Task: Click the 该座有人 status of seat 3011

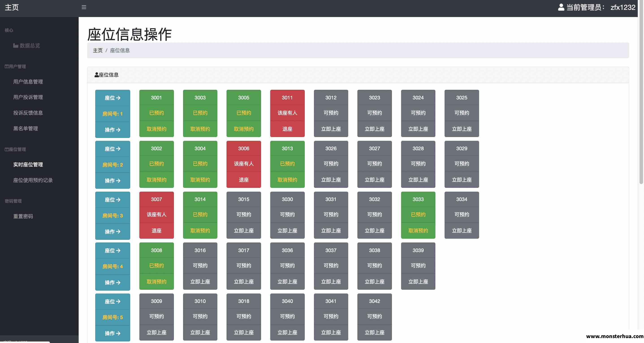Action: coord(287,113)
